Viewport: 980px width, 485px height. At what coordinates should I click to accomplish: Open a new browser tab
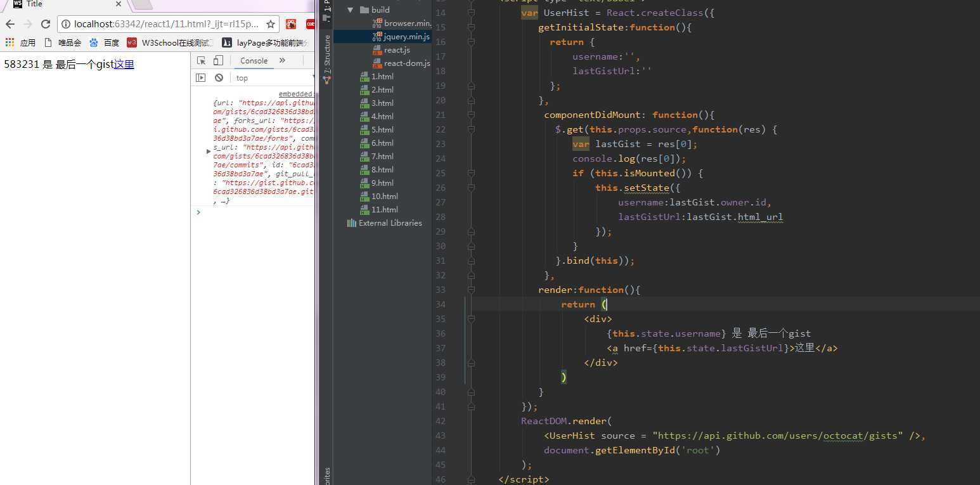[143, 4]
